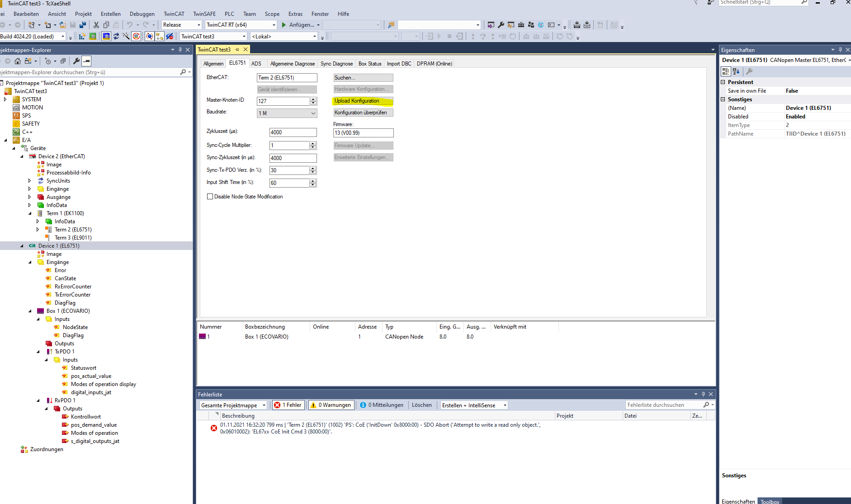
Task: Open the Toolbox briefcase icon
Action: click(521, 25)
